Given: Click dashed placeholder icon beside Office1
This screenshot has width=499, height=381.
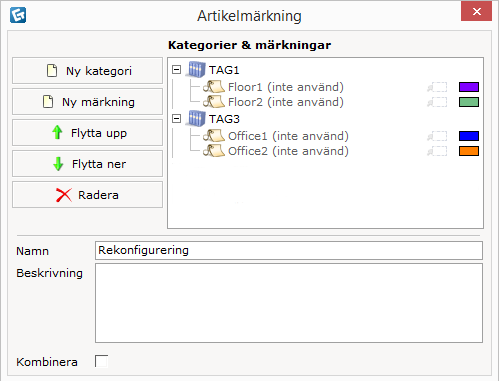Looking at the screenshot, I should pos(437,136).
